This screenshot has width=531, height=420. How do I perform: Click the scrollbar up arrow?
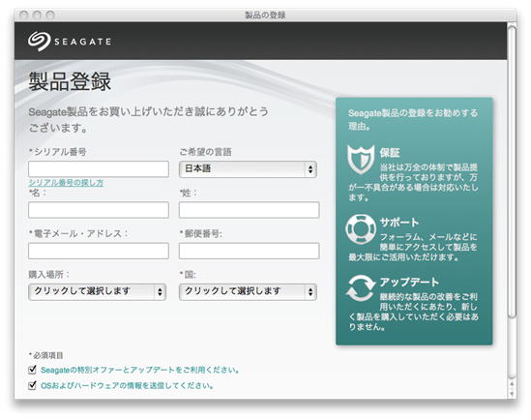point(512,384)
